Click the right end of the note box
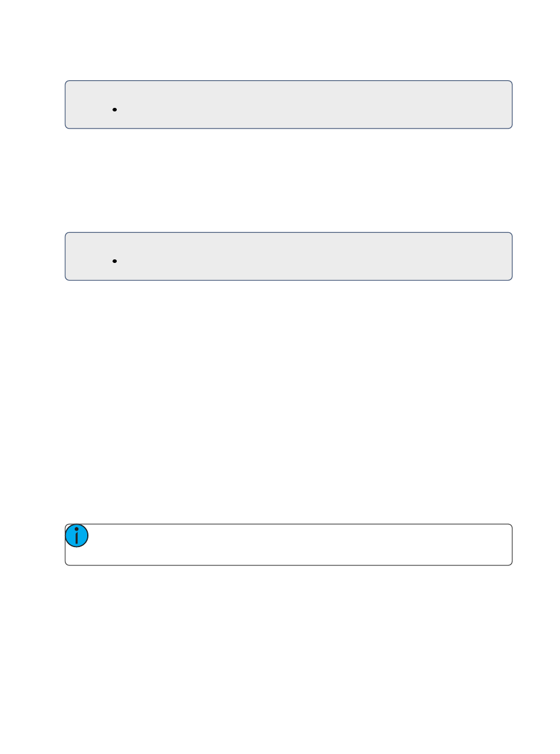This screenshot has width=560, height=754. click(507, 545)
